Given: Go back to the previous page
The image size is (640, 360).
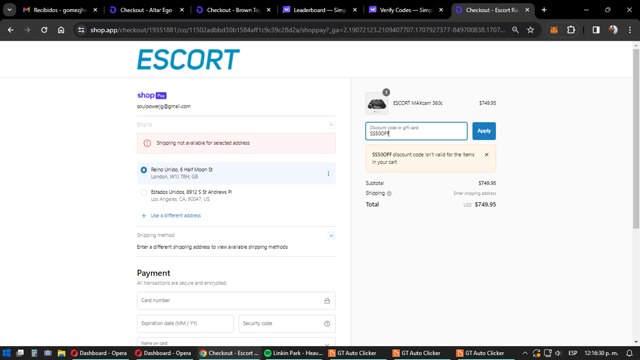Looking at the screenshot, I should 11,30.
